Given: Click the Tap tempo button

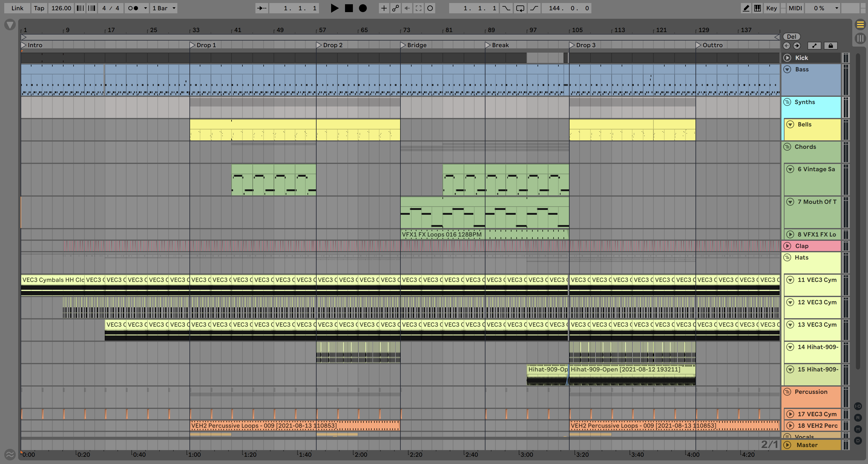Looking at the screenshot, I should [x=39, y=8].
